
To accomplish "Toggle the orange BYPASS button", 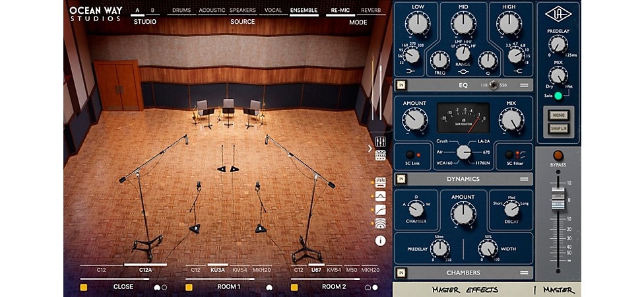I will (558, 155).
